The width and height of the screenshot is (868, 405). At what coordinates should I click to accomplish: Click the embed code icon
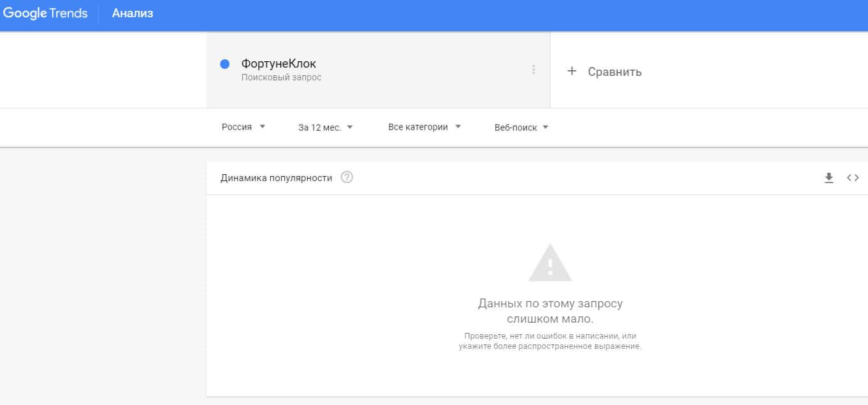[x=853, y=178]
